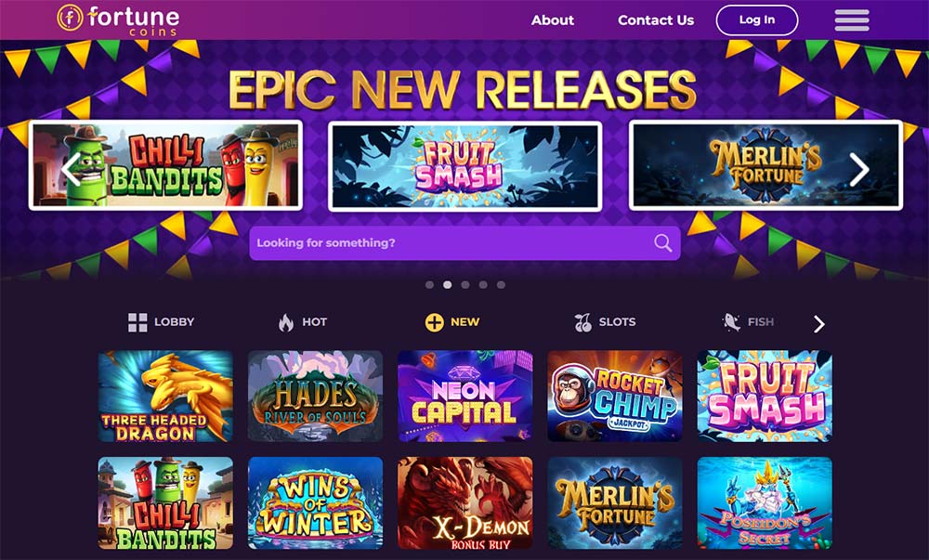
Task: Open the Merlin's Fortune banner
Action: [x=765, y=165]
